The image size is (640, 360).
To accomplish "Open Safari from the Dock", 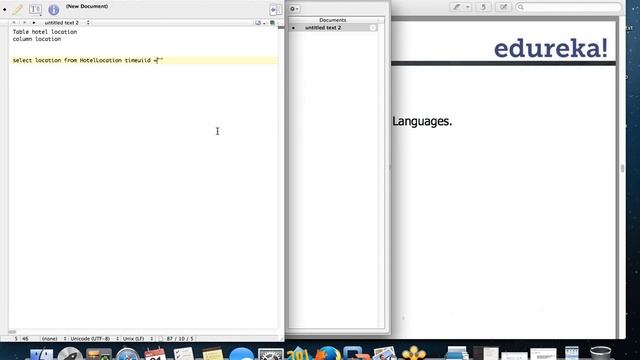I will point(127,354).
